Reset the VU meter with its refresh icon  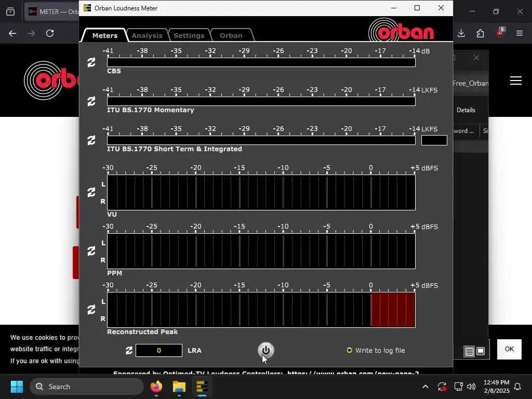91,192
